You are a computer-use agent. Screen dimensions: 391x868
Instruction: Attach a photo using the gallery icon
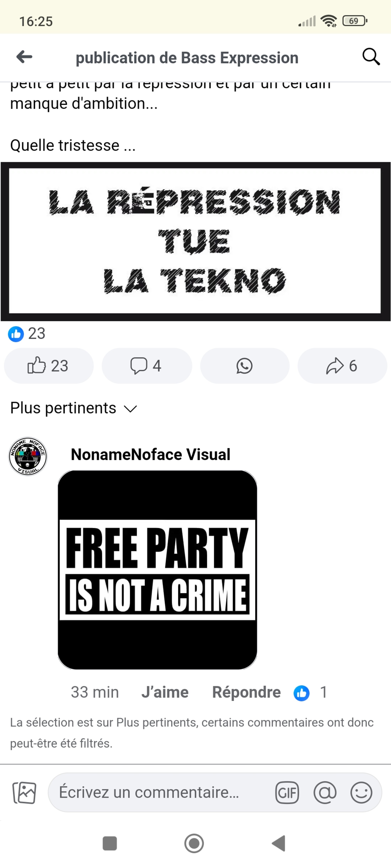coord(24,793)
